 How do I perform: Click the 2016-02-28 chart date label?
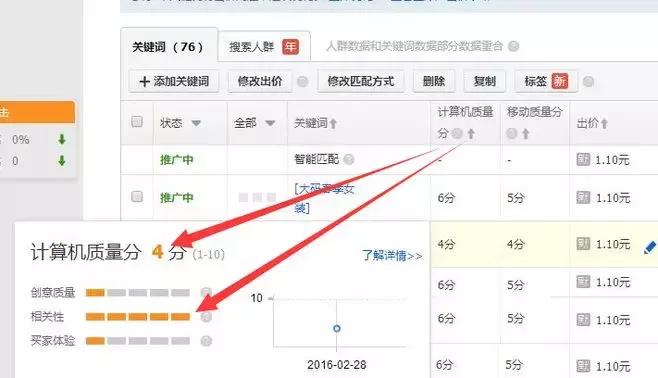coord(337,365)
